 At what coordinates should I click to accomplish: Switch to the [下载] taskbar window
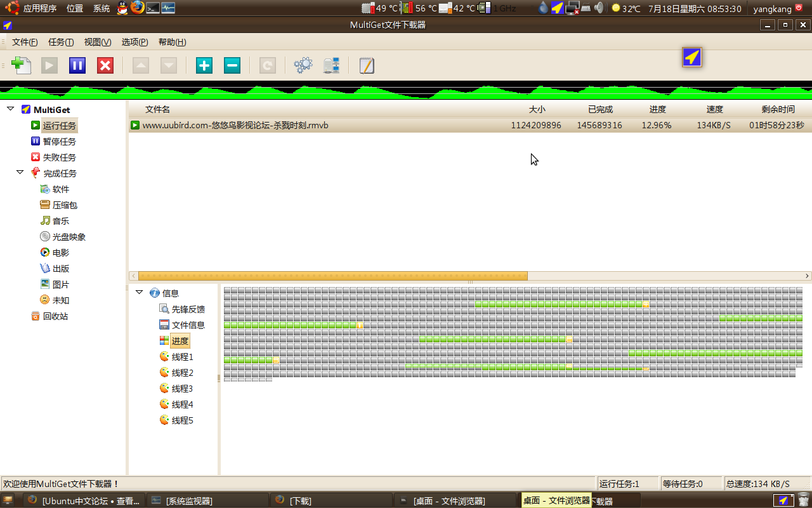(332, 500)
